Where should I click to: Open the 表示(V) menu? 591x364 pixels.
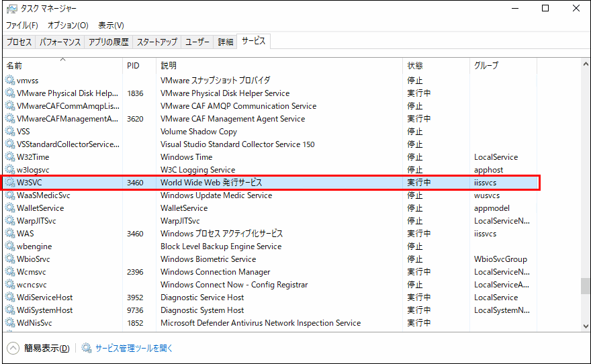coord(111,26)
